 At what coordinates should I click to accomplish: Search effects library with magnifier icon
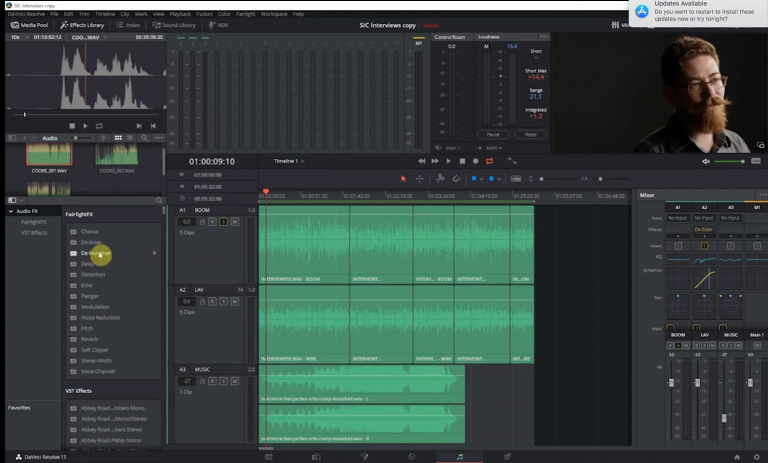(159, 200)
